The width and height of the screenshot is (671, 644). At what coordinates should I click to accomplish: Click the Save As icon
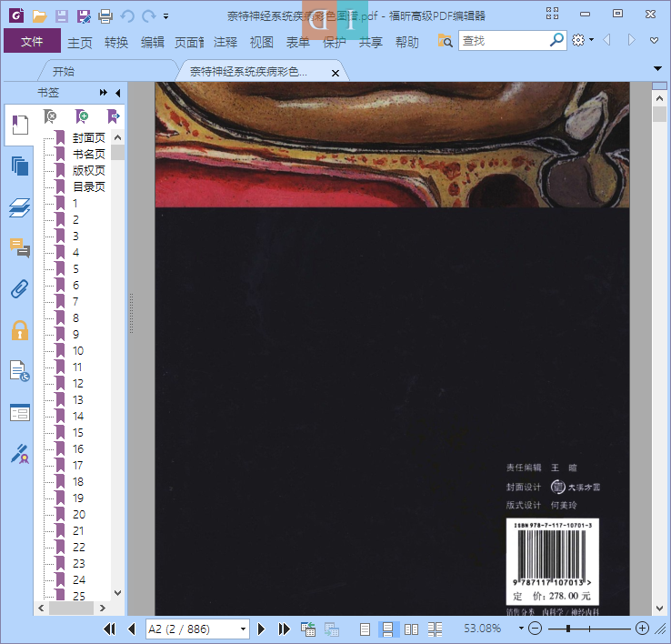tap(84, 16)
